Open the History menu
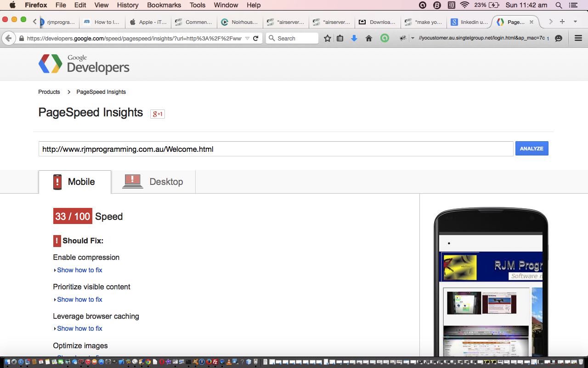 pyautogui.click(x=128, y=5)
